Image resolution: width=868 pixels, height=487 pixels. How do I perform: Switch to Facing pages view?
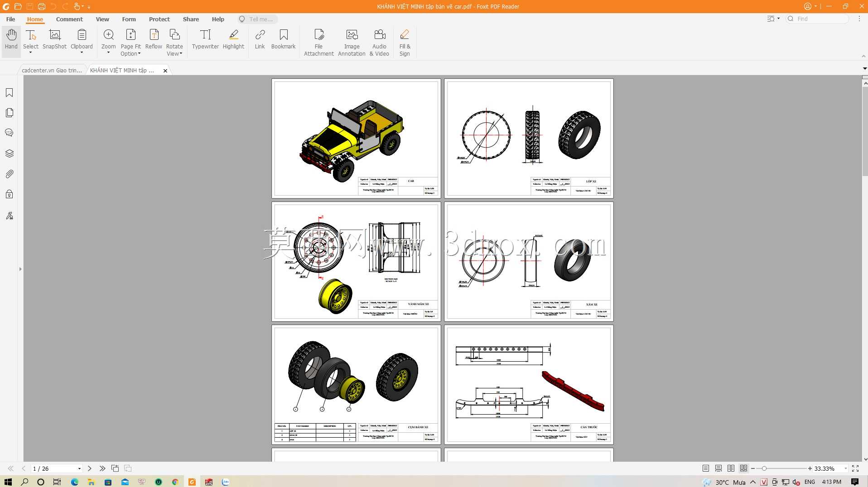click(x=731, y=468)
